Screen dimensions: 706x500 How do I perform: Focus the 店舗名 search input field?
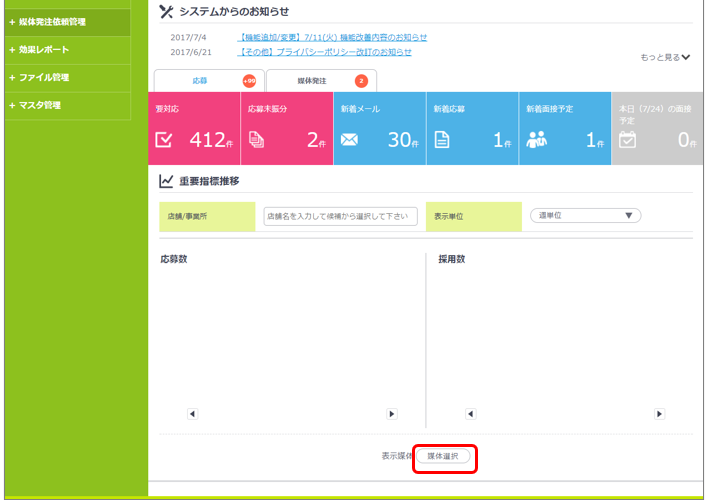pos(340,216)
